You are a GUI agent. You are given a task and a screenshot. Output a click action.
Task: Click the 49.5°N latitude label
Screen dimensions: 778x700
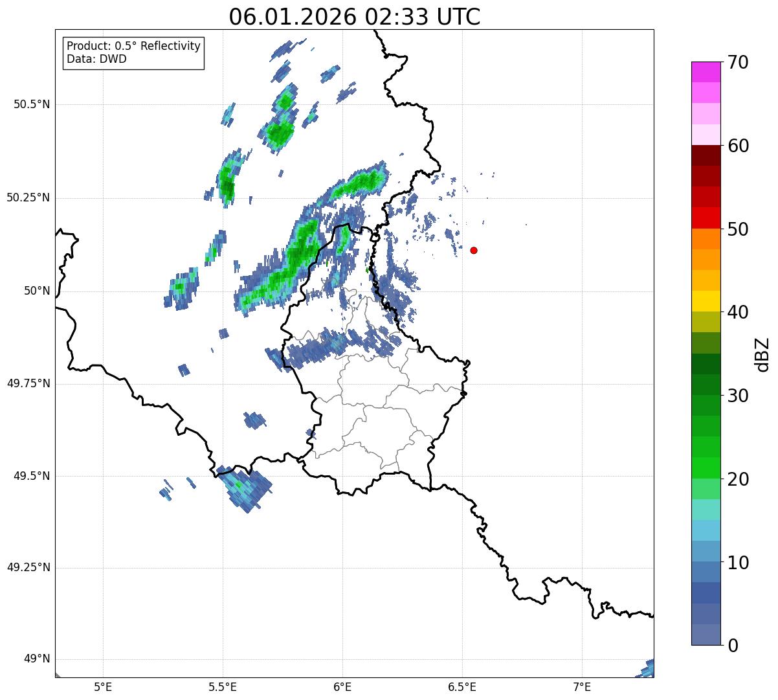tap(32, 476)
